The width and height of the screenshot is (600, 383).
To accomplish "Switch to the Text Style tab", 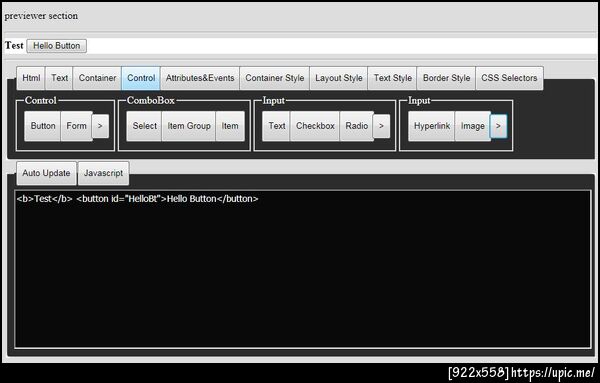I will [x=393, y=78].
